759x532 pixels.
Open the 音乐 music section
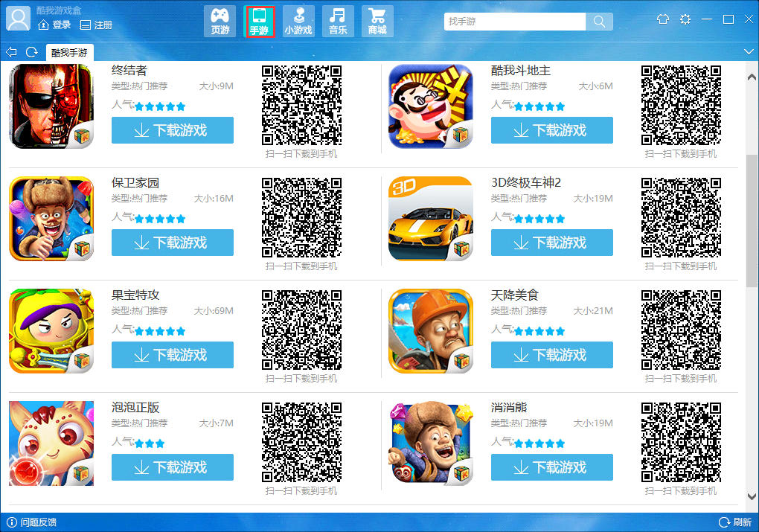pos(338,22)
